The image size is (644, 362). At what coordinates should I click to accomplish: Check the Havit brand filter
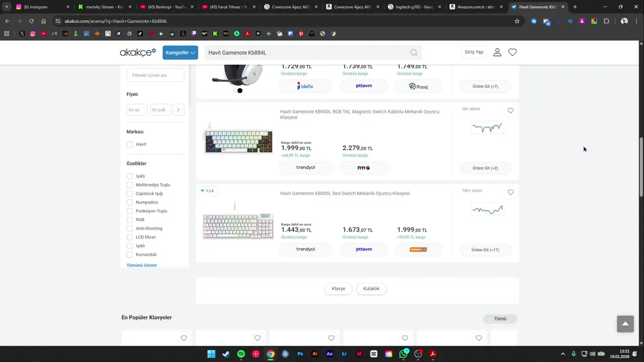pyautogui.click(x=130, y=144)
